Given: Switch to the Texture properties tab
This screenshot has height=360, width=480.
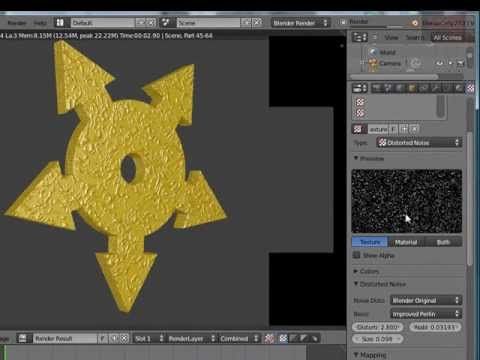Looking at the screenshot, I should point(470,88).
